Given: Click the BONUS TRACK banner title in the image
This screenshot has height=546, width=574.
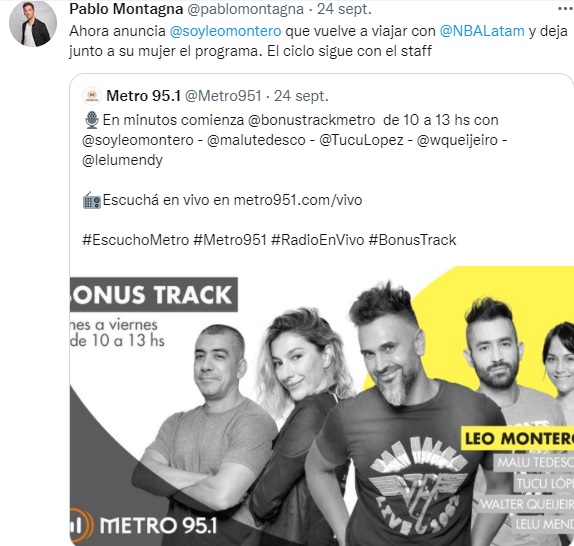Looking at the screenshot, I should pyautogui.click(x=154, y=295).
